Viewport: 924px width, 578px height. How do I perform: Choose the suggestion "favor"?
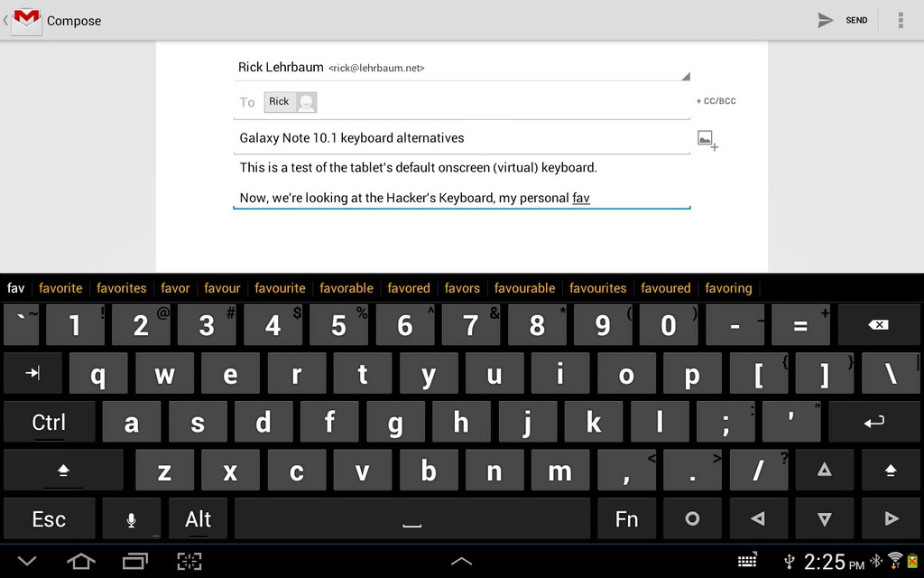(x=175, y=288)
